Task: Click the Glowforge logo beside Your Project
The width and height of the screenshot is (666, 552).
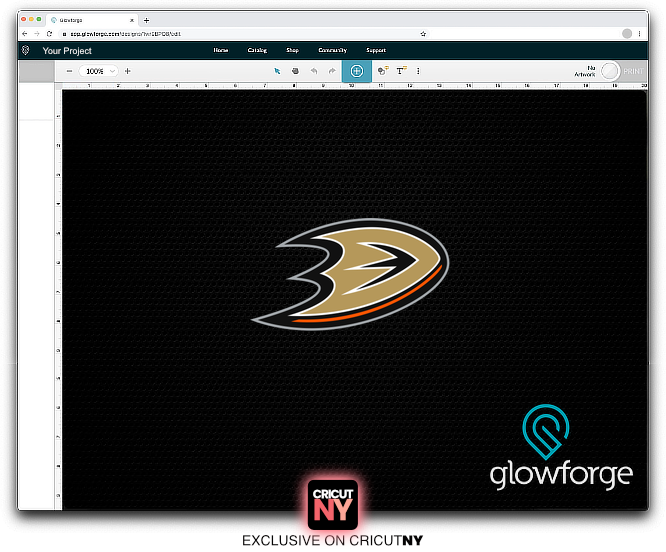Action: click(25, 51)
